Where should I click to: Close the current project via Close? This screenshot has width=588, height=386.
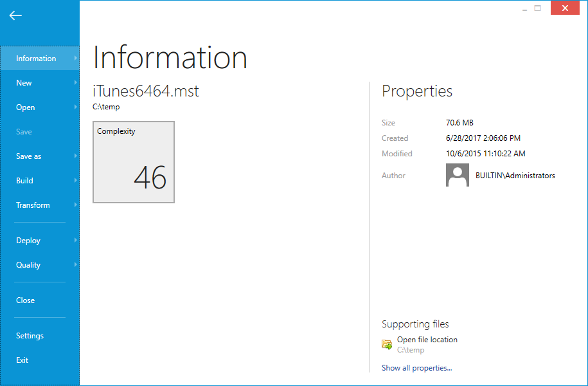coord(26,300)
